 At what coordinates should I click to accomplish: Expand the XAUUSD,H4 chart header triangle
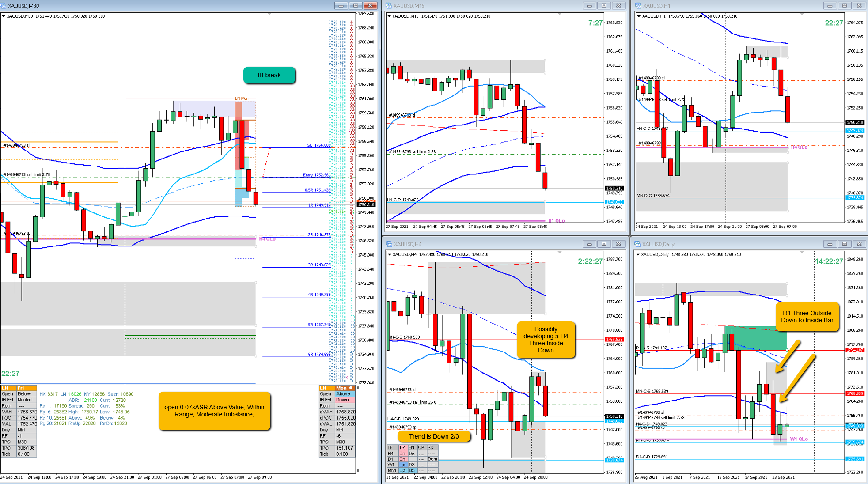pos(389,255)
